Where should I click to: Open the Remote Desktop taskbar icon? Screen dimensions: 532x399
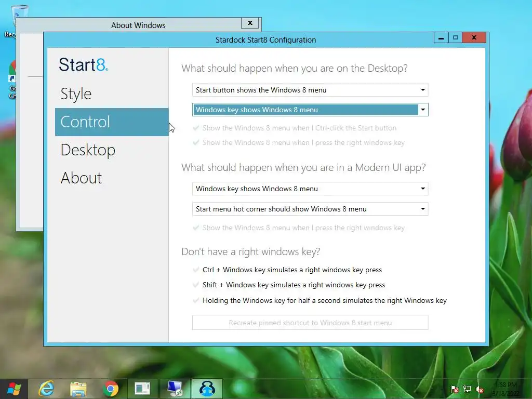[175, 389]
